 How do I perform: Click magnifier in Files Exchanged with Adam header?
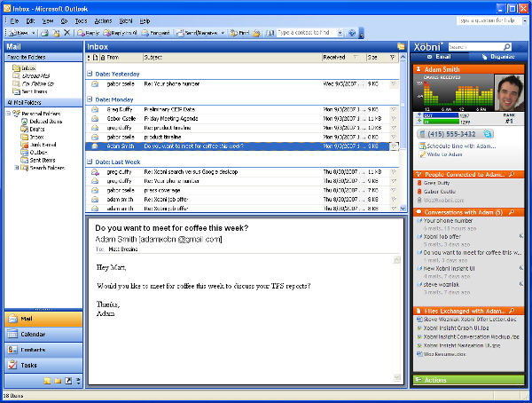point(512,311)
